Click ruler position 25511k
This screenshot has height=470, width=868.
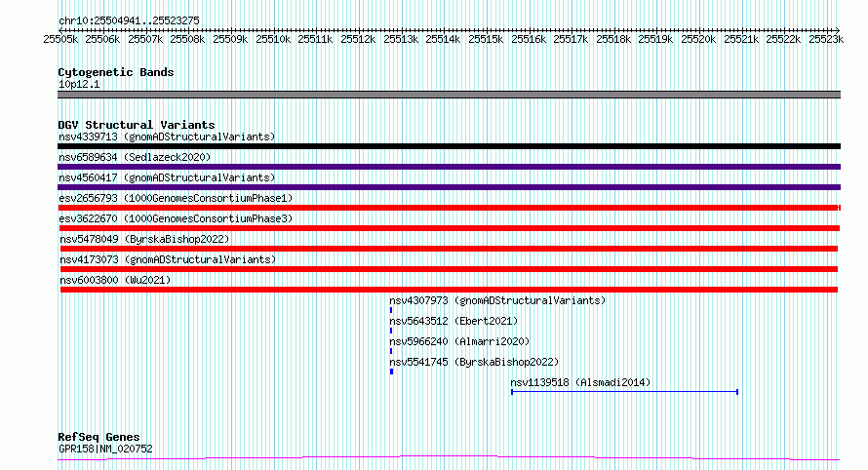316,39
